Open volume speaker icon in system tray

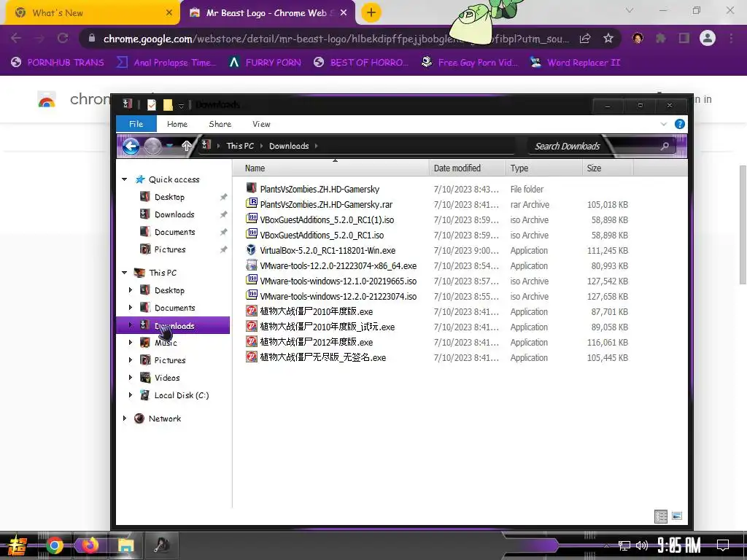pos(642,545)
